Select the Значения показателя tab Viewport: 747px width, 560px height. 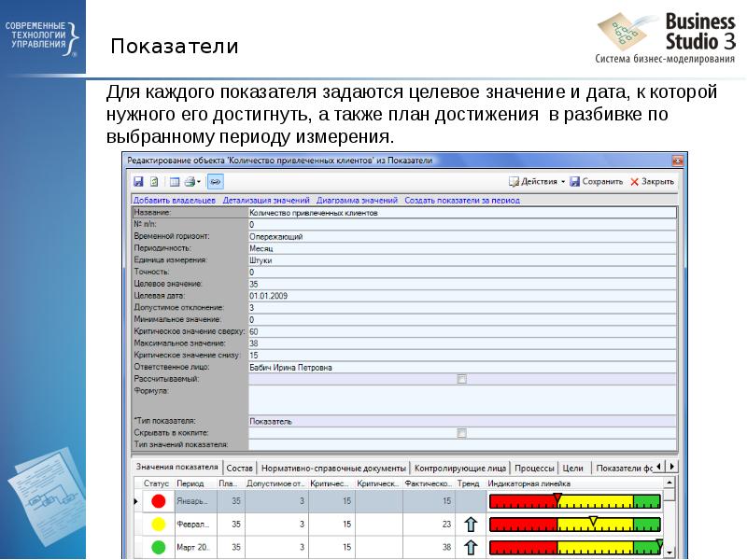pos(176,468)
